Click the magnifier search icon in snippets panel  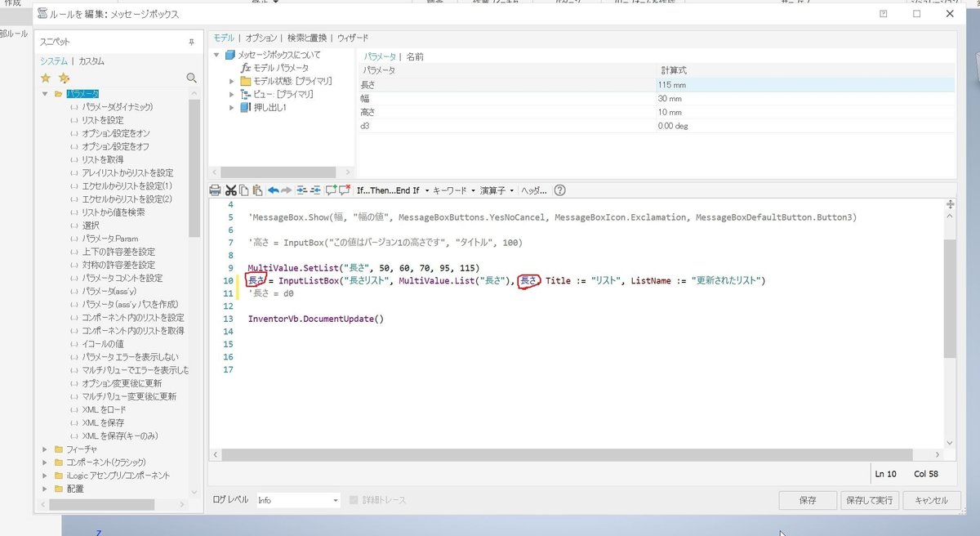191,78
